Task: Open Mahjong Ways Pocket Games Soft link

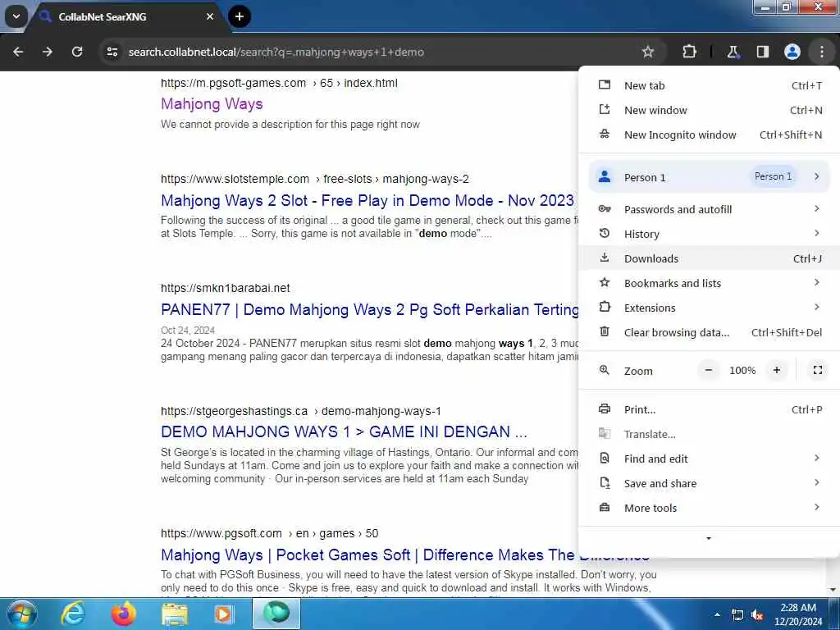Action: [370, 555]
